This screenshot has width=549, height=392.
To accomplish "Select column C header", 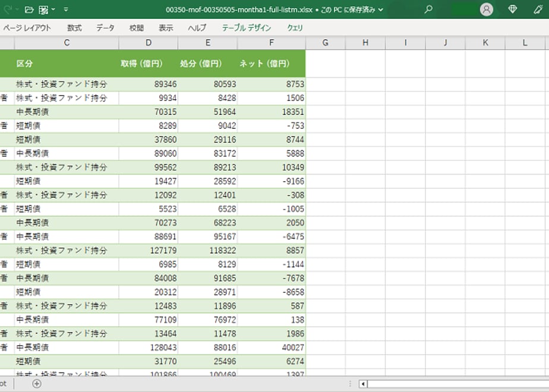I will pos(67,43).
